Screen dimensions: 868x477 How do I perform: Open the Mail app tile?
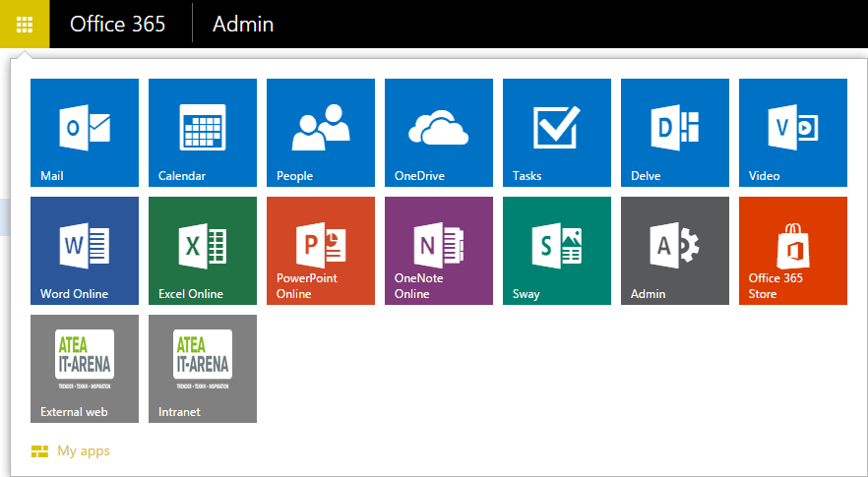(x=85, y=133)
